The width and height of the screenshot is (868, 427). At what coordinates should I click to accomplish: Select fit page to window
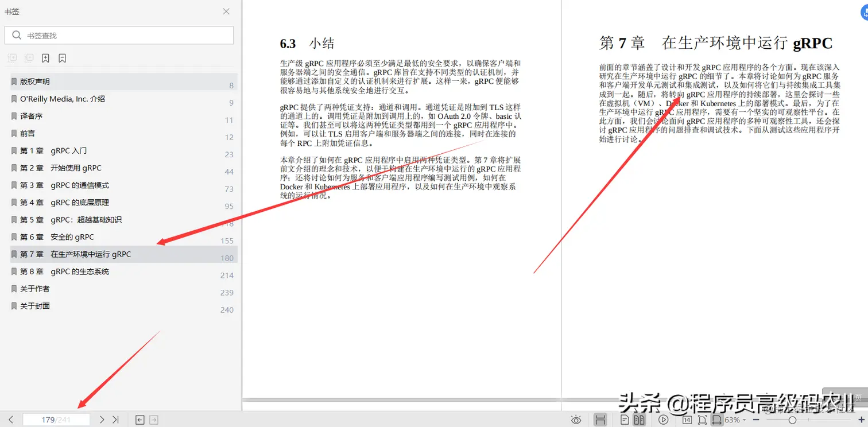[x=703, y=420]
